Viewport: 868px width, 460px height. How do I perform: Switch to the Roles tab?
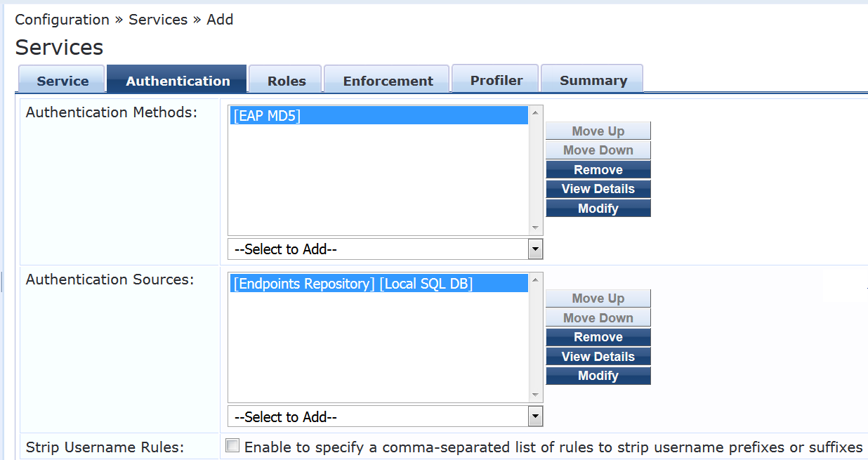click(x=287, y=81)
